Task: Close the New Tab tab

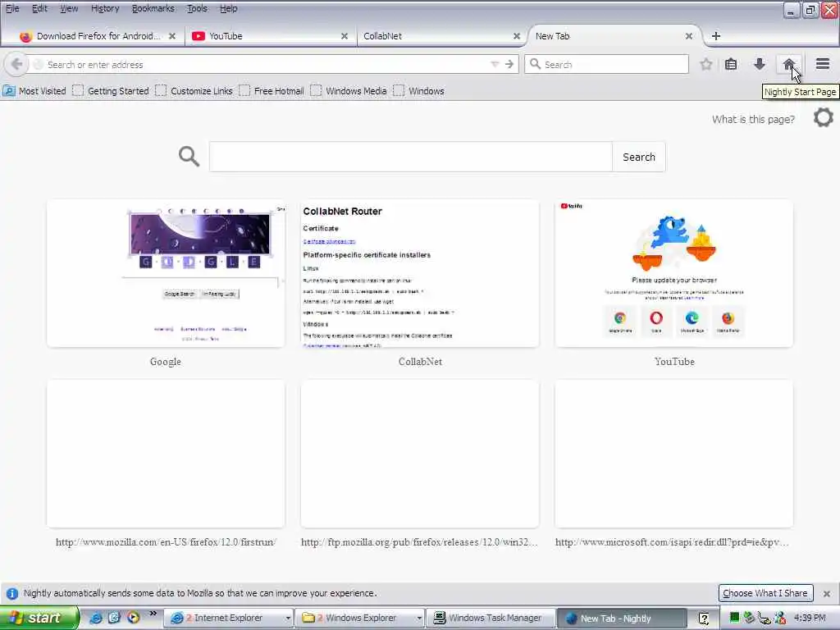Action: [x=689, y=36]
